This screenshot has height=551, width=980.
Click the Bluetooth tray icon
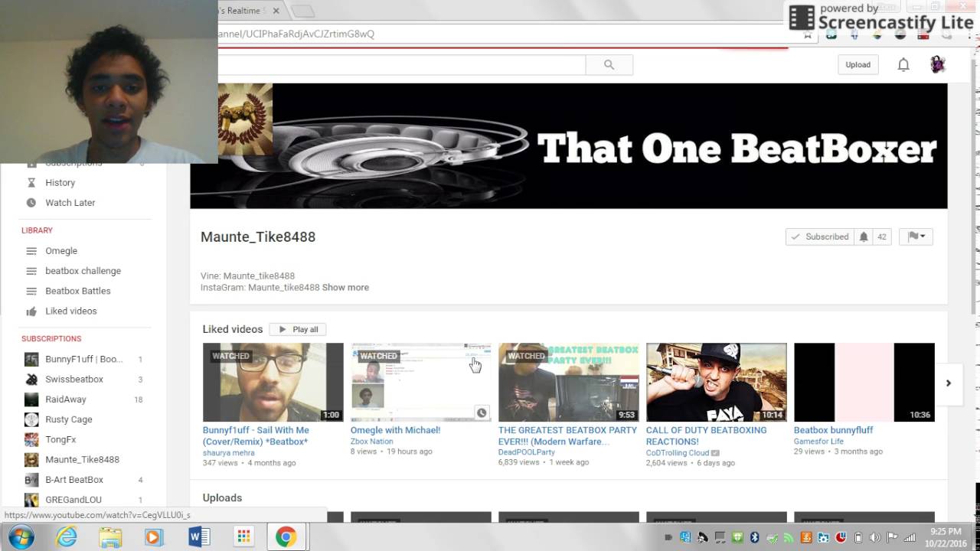tap(754, 537)
